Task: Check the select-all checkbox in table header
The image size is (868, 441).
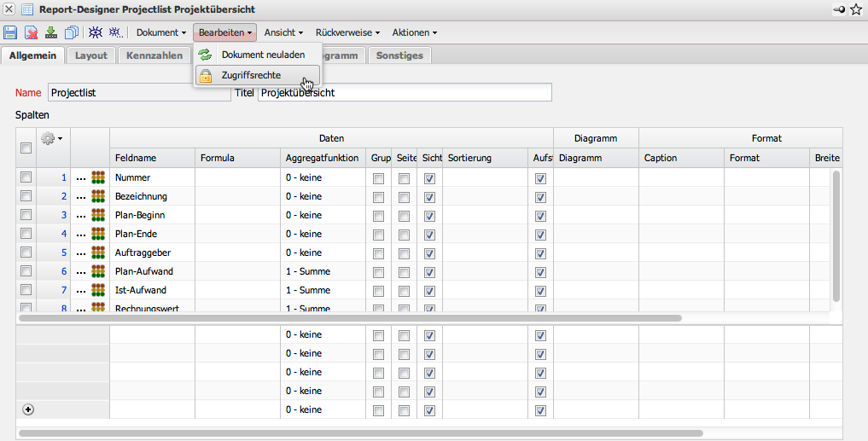Action: click(26, 148)
